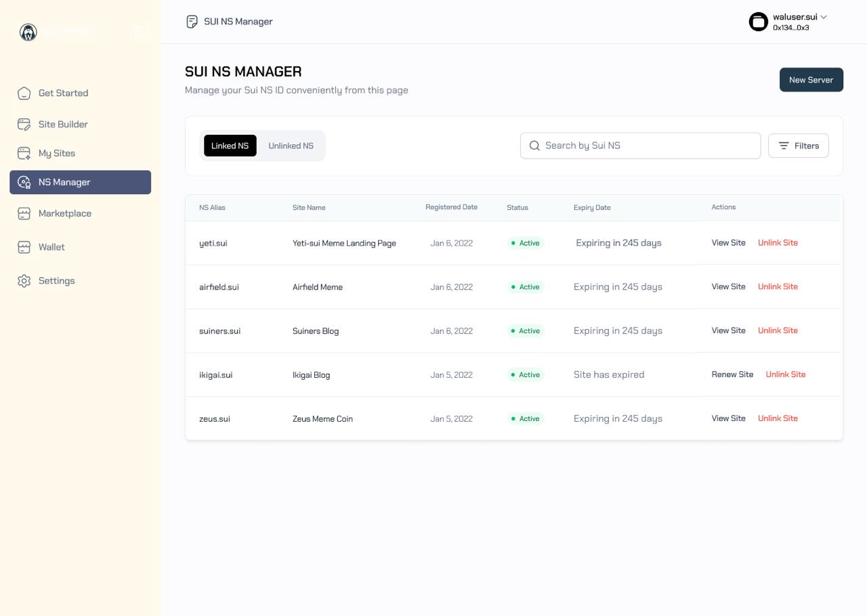Open the Filters panel
This screenshot has height=616, width=867.
tap(798, 146)
